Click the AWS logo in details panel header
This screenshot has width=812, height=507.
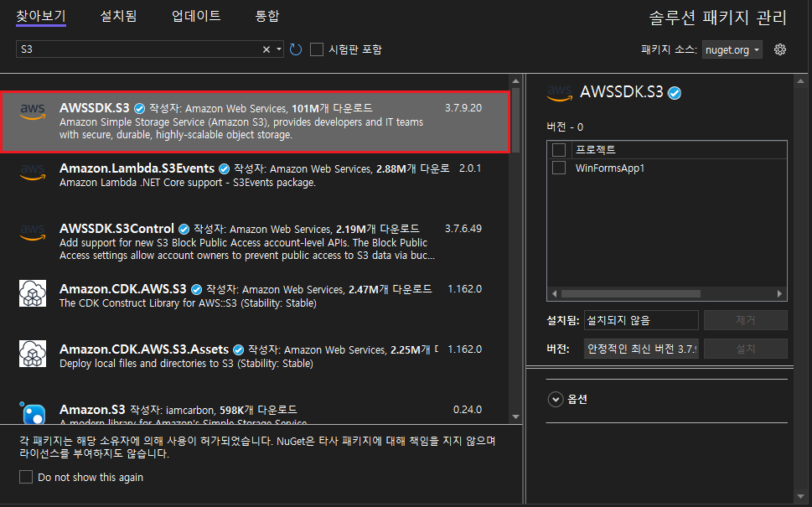click(559, 93)
